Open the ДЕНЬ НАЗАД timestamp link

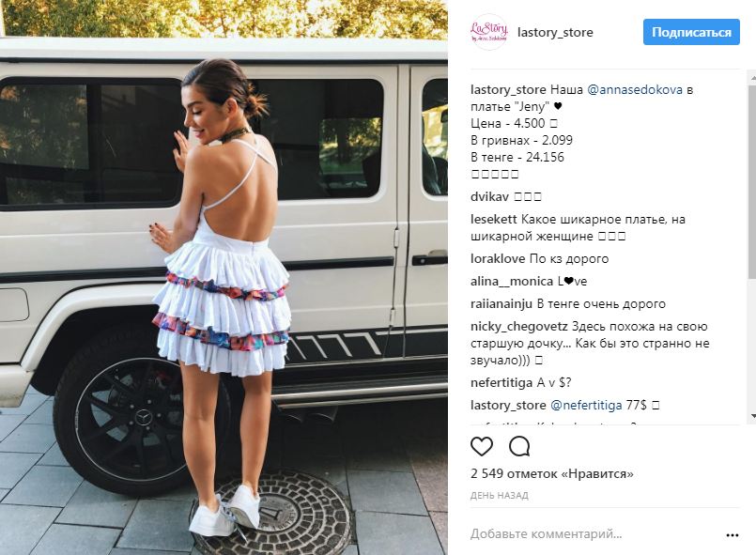click(499, 495)
